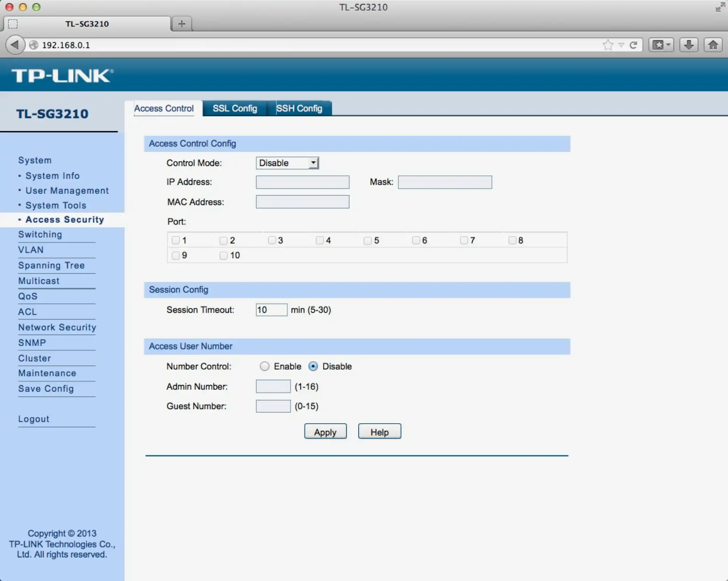Click the reload page icon
The width and height of the screenshot is (728, 581).
(633, 45)
